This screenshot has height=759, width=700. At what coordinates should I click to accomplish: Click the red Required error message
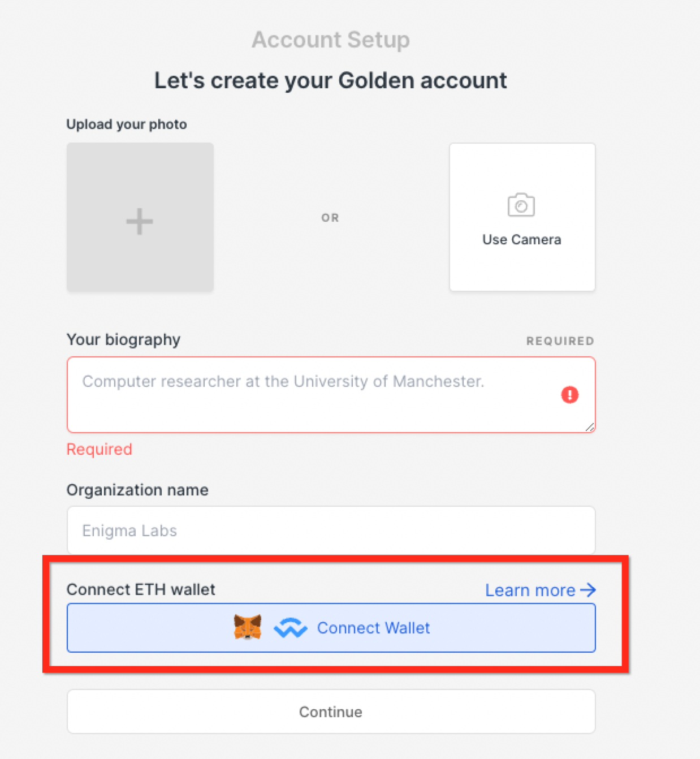click(x=100, y=449)
